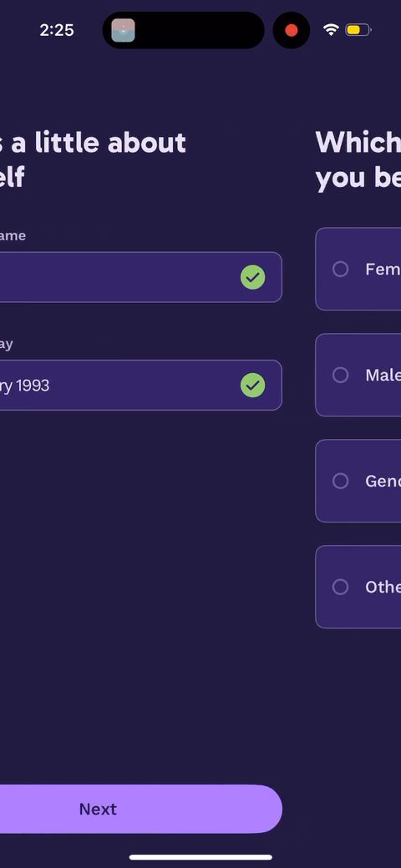401x868 pixels.
Task: Focus the name input field
Action: [x=140, y=277]
